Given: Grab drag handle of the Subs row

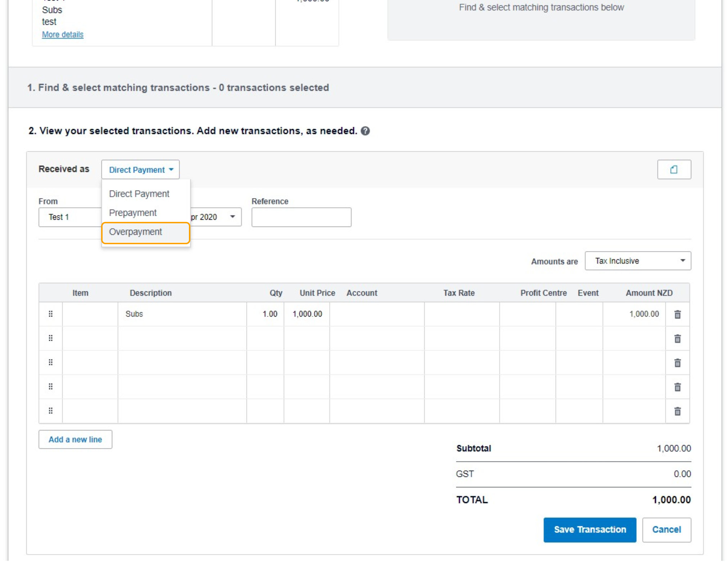Looking at the screenshot, I should (50, 314).
